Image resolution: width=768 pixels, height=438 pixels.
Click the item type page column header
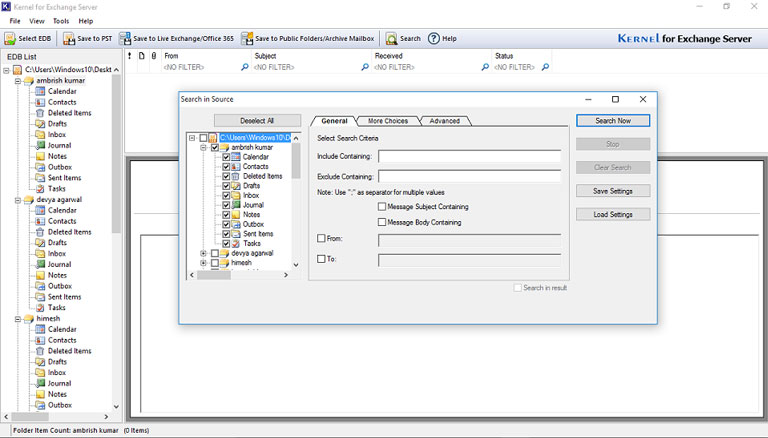[x=142, y=56]
